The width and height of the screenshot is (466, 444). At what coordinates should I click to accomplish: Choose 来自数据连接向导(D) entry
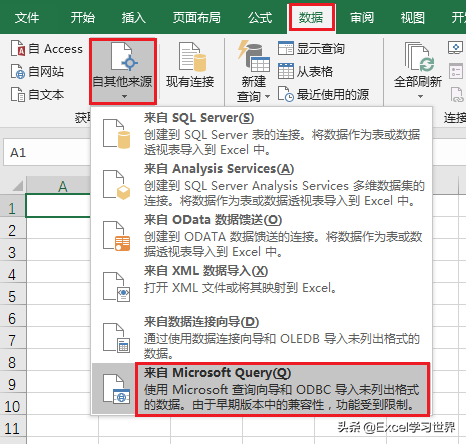[262, 338]
